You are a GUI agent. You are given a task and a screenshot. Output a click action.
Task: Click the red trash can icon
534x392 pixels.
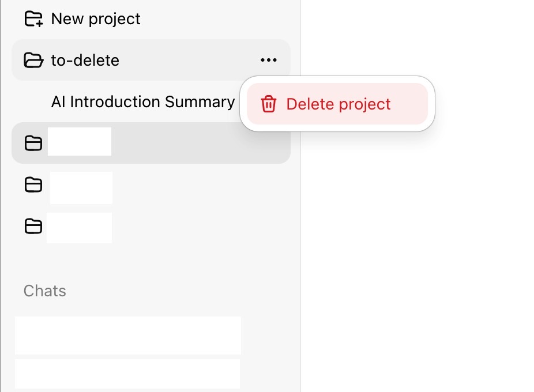tap(268, 104)
